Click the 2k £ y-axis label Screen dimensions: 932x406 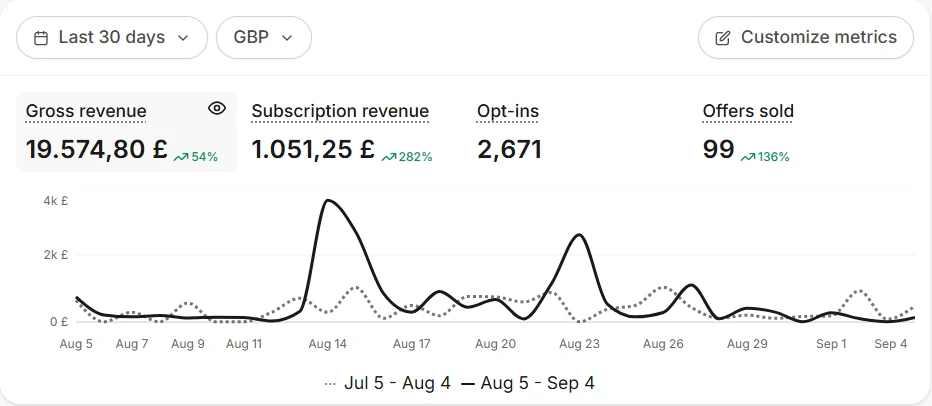point(56,255)
